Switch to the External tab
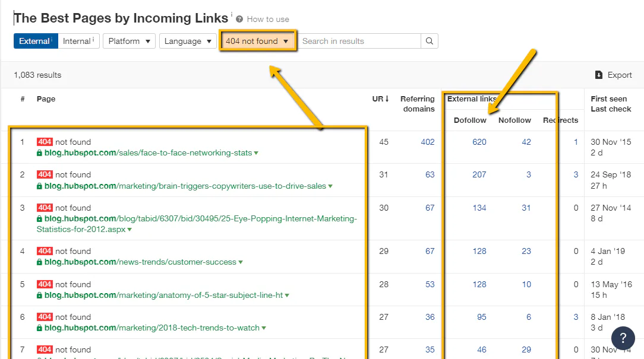The image size is (644, 359). point(36,41)
